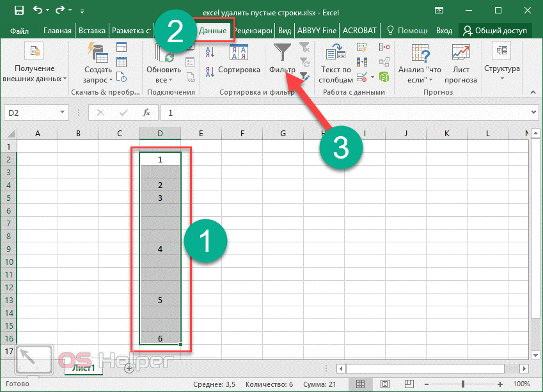The height and width of the screenshot is (392, 543).
Task: Switch to the Вставка tab
Action: [x=91, y=31]
